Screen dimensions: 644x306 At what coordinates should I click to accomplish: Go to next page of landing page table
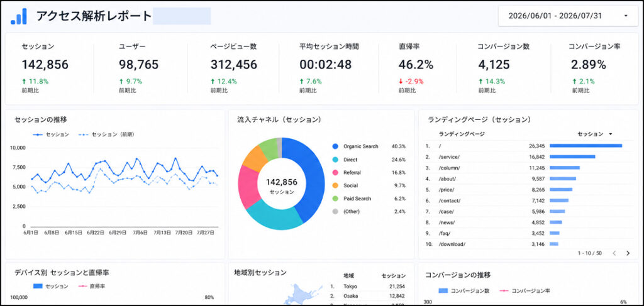pos(628,253)
